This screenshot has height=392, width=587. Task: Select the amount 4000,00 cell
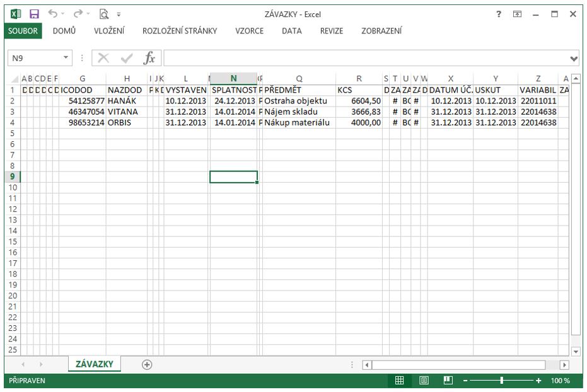tap(359, 123)
